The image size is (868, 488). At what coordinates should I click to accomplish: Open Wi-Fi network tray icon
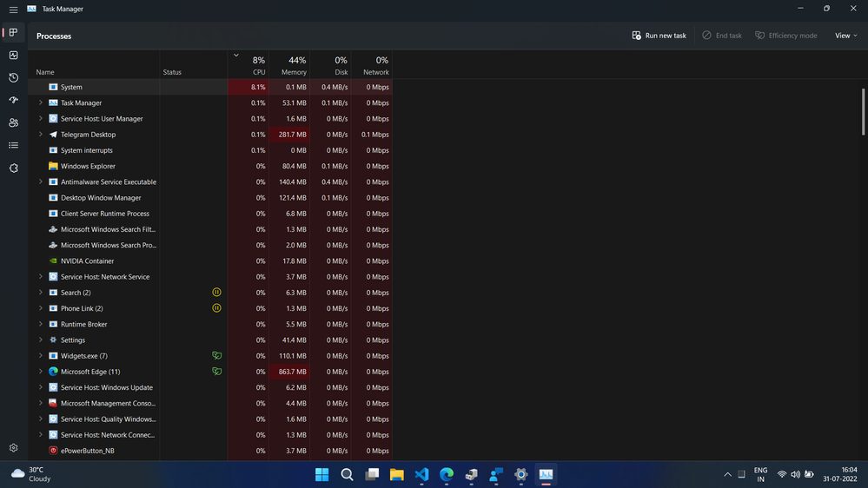(782, 475)
